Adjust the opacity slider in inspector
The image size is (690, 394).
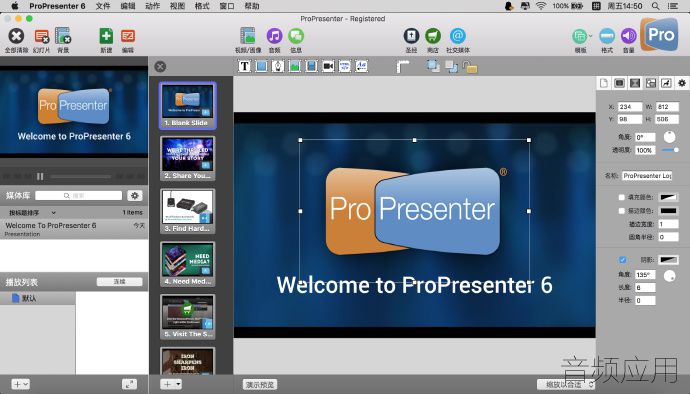coord(670,150)
